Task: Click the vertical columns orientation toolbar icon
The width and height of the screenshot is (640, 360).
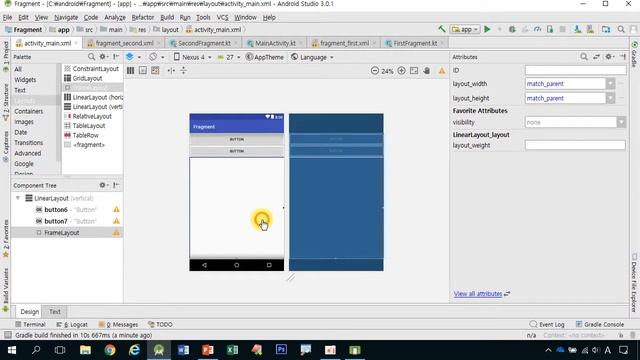Action: tap(131, 71)
